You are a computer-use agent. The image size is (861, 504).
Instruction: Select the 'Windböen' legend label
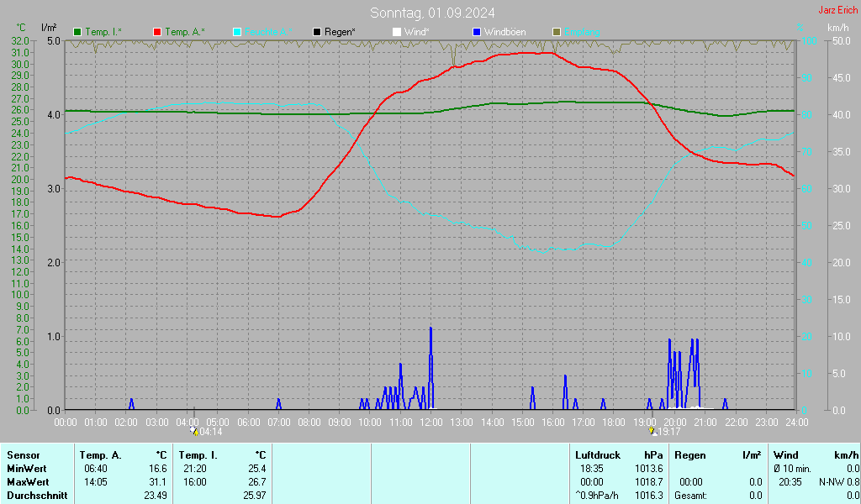point(504,32)
